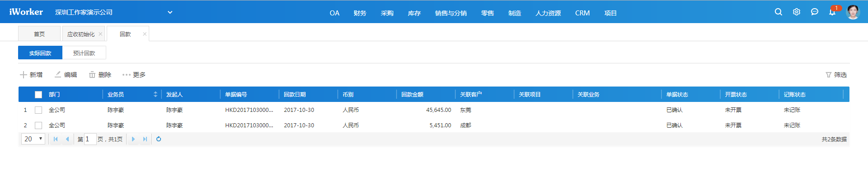Open the user avatar menu
Viewport: 868px width, 188px height.
coord(853,12)
